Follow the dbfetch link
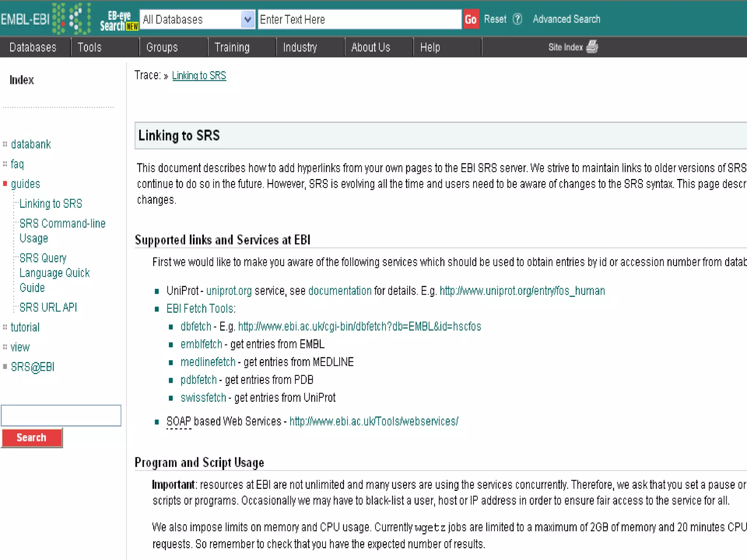Viewport: 747px width, 560px height. click(196, 326)
